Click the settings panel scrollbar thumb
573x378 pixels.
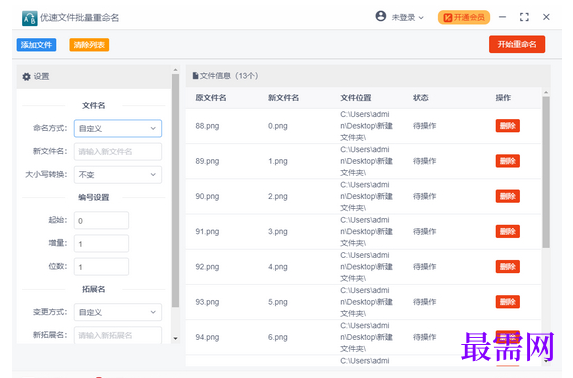point(175,190)
